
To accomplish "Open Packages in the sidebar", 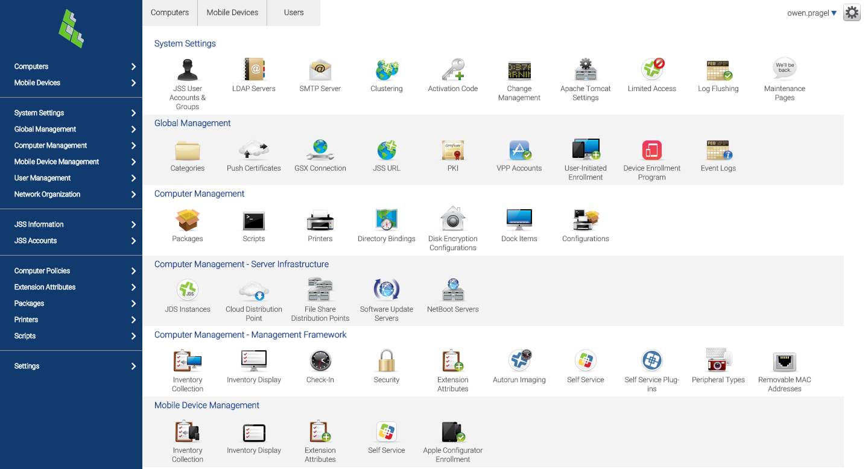I will (71, 304).
